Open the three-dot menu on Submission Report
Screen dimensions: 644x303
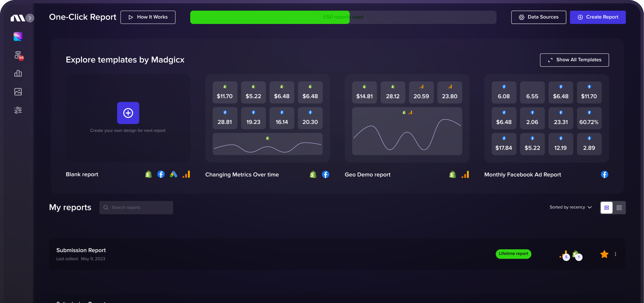(x=616, y=254)
